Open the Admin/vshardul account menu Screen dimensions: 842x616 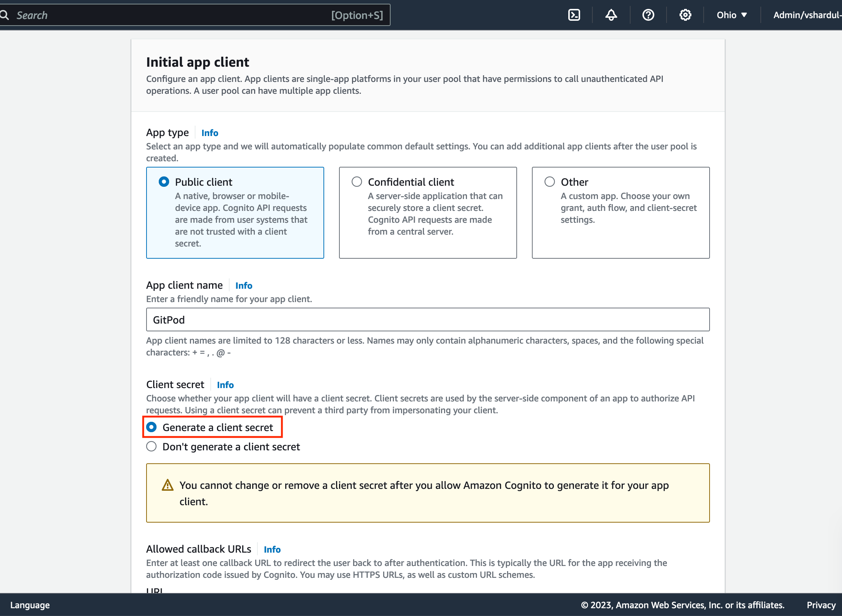(806, 15)
